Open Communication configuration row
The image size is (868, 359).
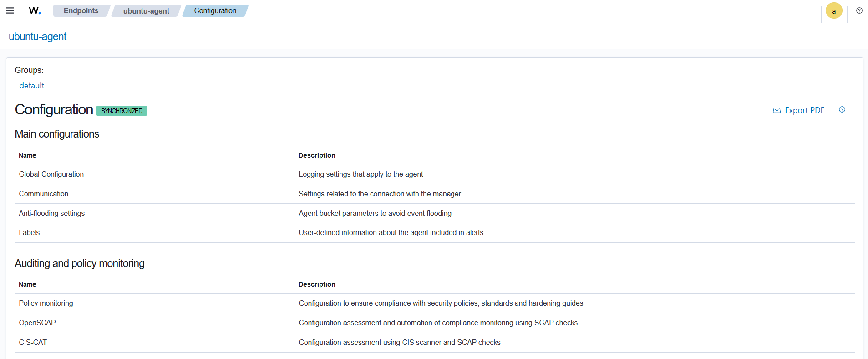(x=44, y=194)
